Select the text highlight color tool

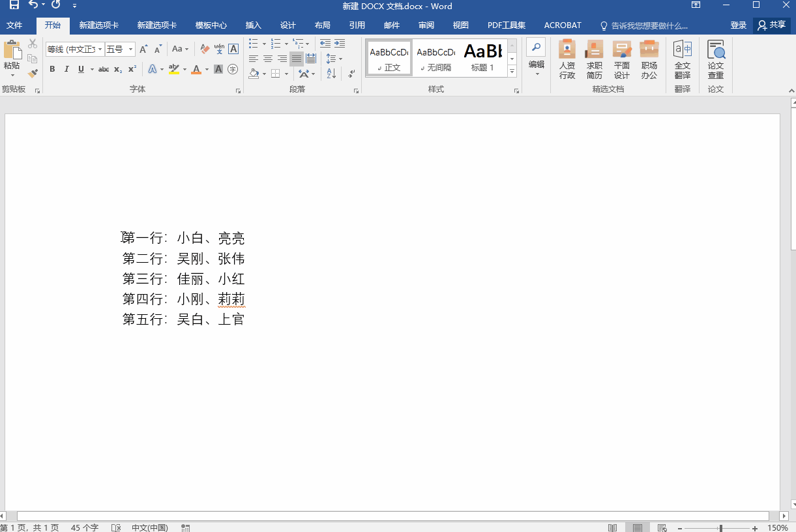(x=174, y=69)
